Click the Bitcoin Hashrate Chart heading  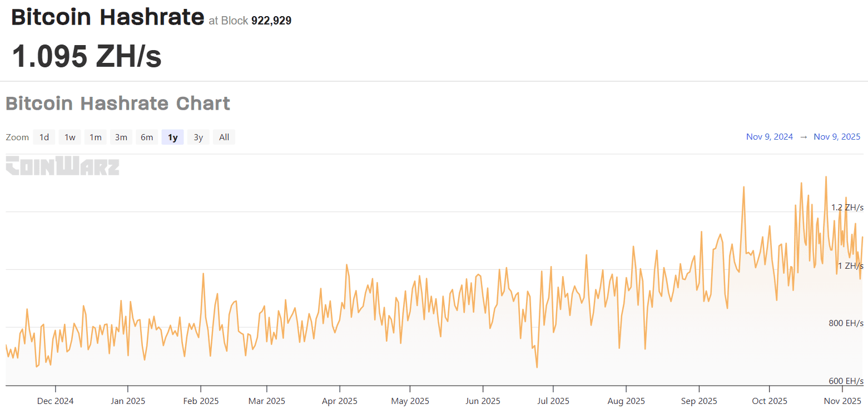tap(118, 103)
